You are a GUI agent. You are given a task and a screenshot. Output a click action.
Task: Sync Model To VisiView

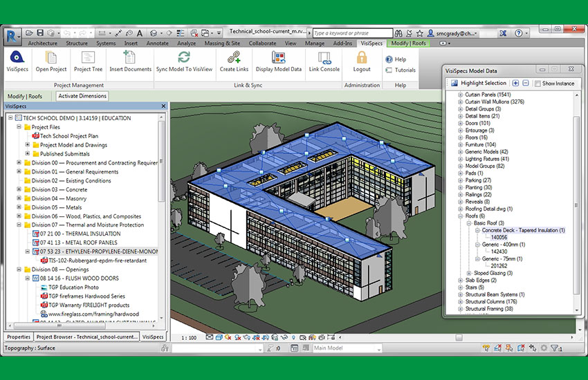(184, 58)
